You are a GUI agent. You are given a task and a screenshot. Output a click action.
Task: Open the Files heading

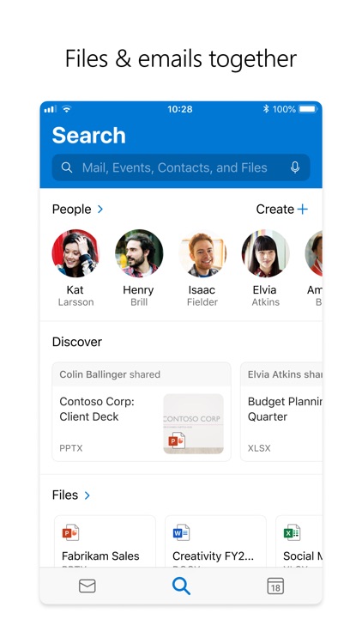point(65,495)
